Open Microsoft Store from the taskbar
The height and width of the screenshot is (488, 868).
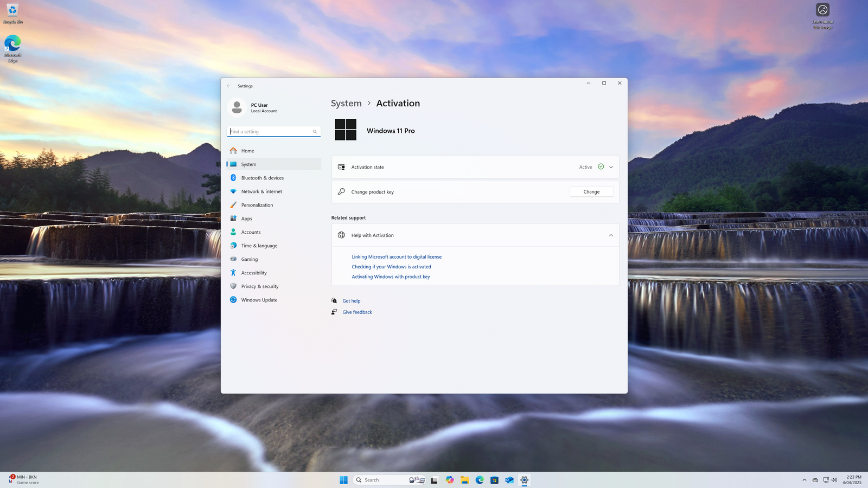point(494,480)
